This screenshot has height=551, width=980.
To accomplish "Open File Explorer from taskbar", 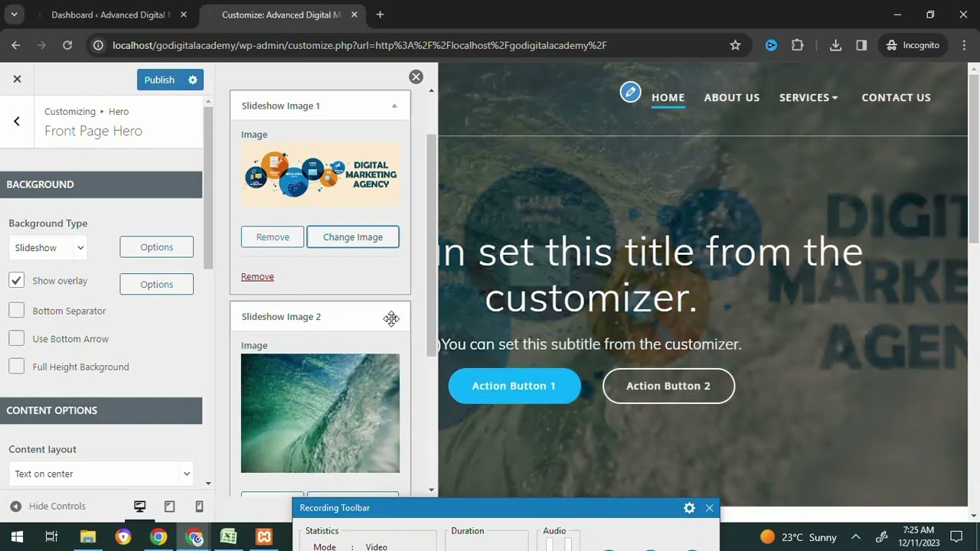I will coord(87,536).
